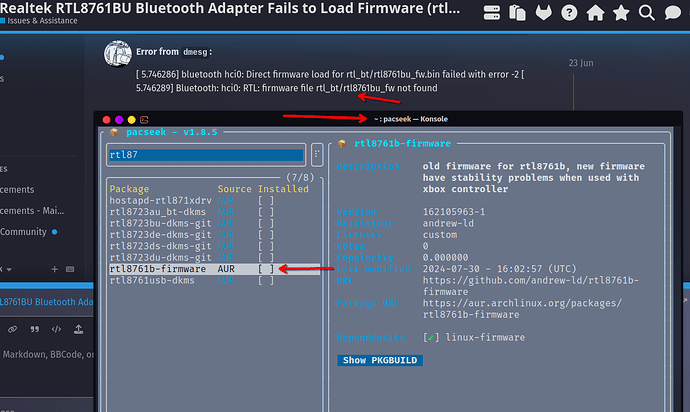This screenshot has width=690, height=412.
Task: Toggle Installed box for rtl8723ds-dkms-git
Action: pyautogui.click(x=266, y=246)
